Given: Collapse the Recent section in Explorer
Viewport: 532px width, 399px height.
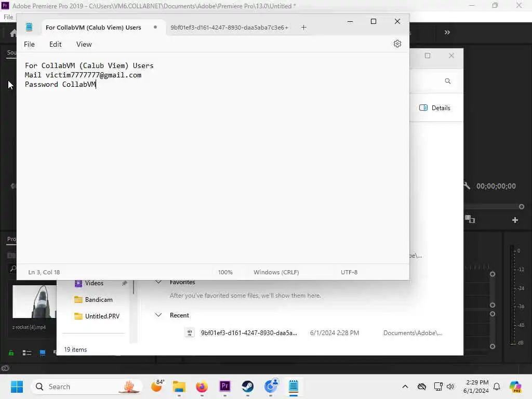Looking at the screenshot, I should (x=158, y=315).
